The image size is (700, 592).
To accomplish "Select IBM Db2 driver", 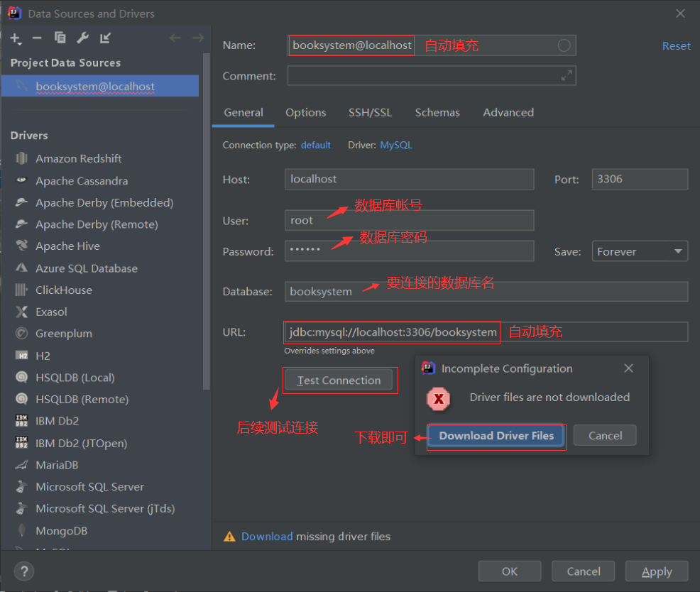I will (57, 421).
